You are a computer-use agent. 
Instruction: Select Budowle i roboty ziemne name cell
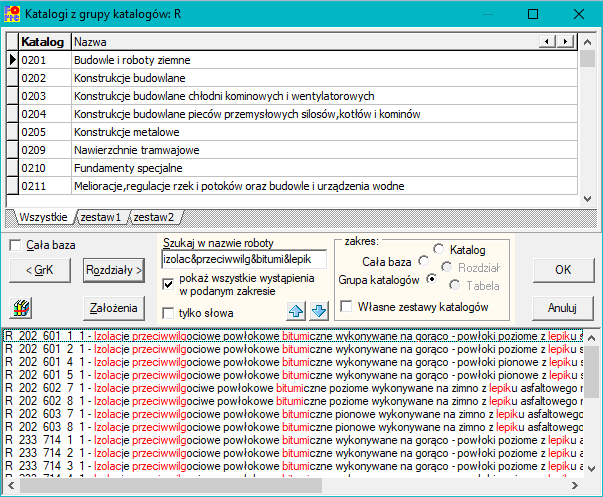[x=324, y=60]
